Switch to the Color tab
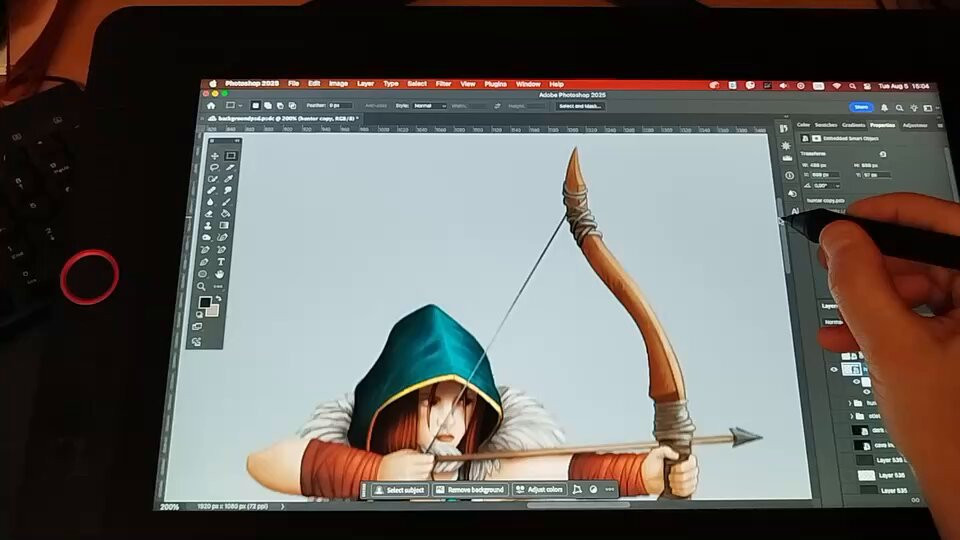Image resolution: width=960 pixels, height=540 pixels. 803,125
